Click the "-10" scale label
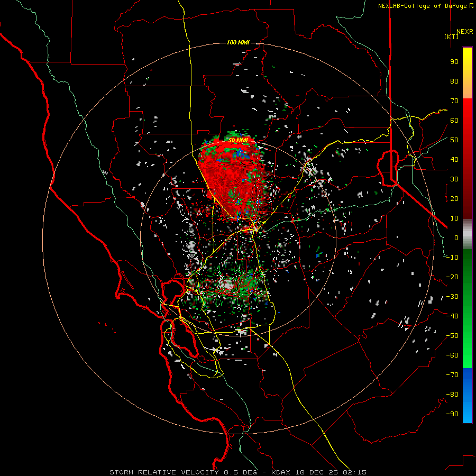 click(452, 258)
